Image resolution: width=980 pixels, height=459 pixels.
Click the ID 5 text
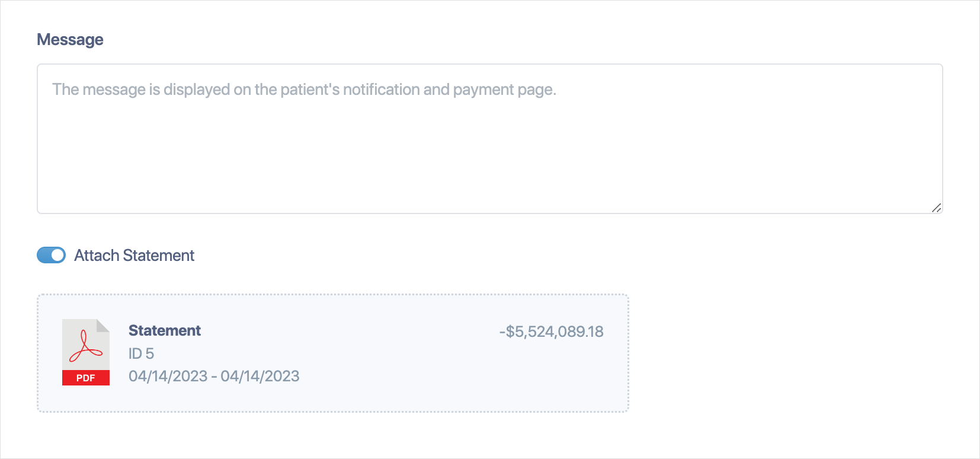pos(141,353)
